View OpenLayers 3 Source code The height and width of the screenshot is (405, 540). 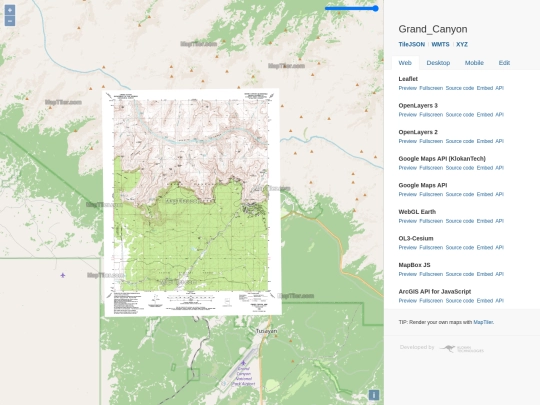pyautogui.click(x=460, y=115)
